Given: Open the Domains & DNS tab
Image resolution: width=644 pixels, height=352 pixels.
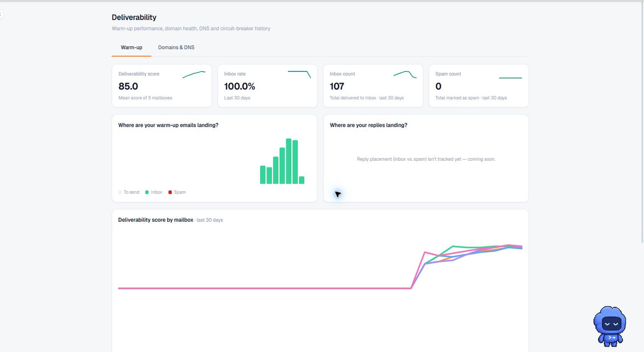Looking at the screenshot, I should point(176,48).
